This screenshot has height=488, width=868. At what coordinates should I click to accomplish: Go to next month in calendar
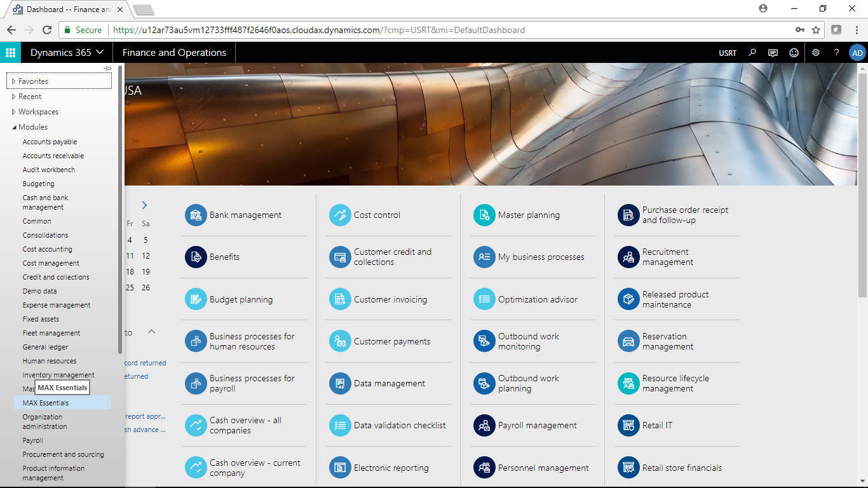pyautogui.click(x=145, y=205)
